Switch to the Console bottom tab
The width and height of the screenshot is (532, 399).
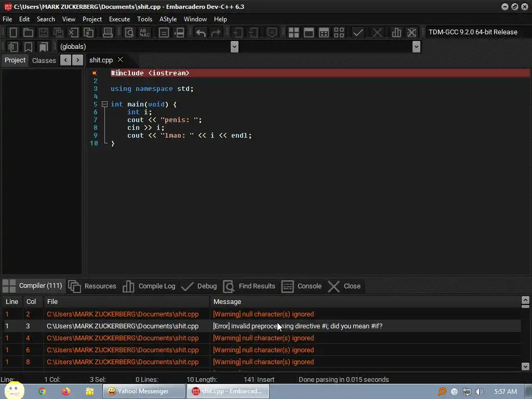click(x=302, y=286)
